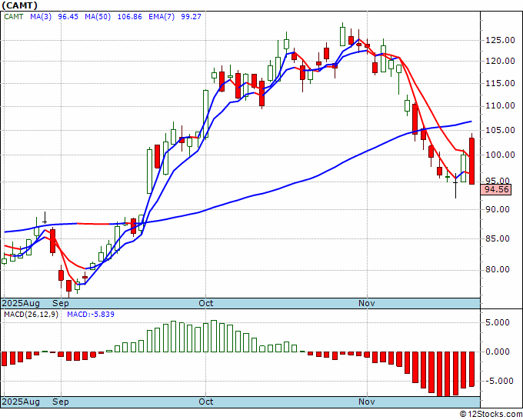Click the 5.000 MACD axis label

coord(498,322)
